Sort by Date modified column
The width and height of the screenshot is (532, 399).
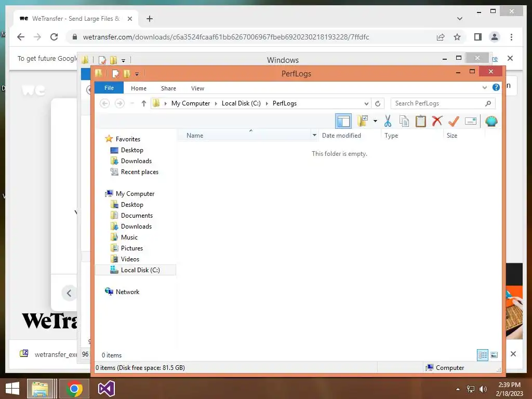[x=350, y=136]
